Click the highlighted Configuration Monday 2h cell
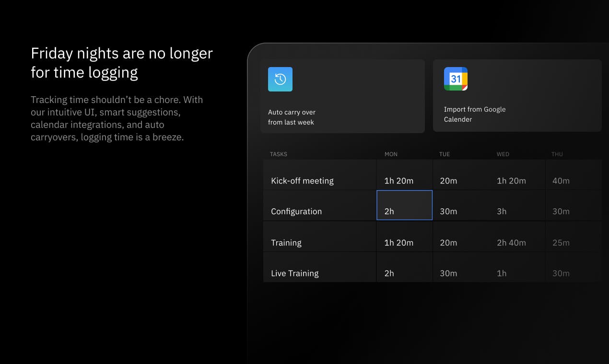 [x=405, y=205]
